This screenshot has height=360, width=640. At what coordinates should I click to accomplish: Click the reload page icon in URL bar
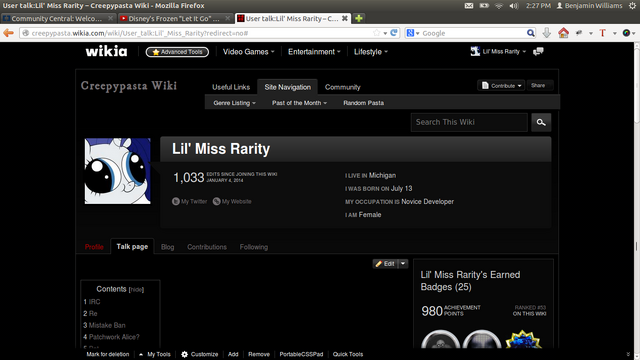394,33
